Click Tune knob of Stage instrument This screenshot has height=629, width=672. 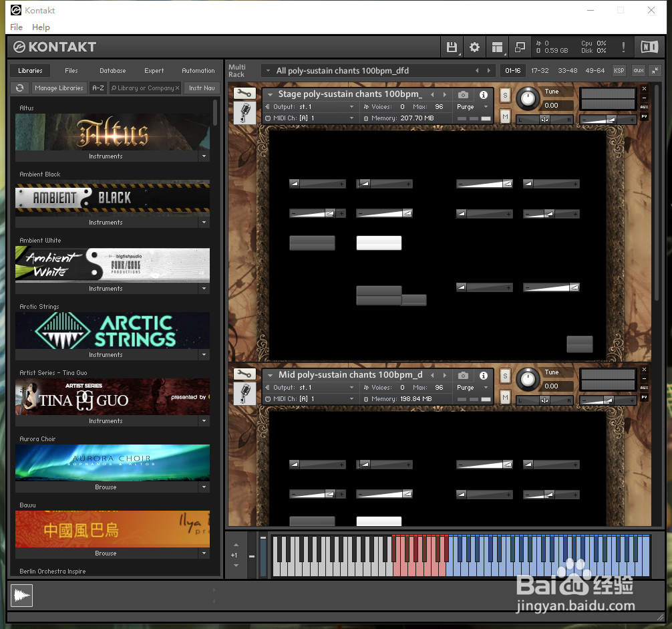click(x=528, y=98)
